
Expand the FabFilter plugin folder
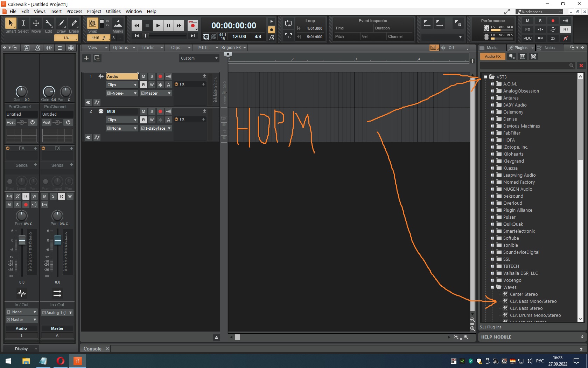tap(492, 133)
